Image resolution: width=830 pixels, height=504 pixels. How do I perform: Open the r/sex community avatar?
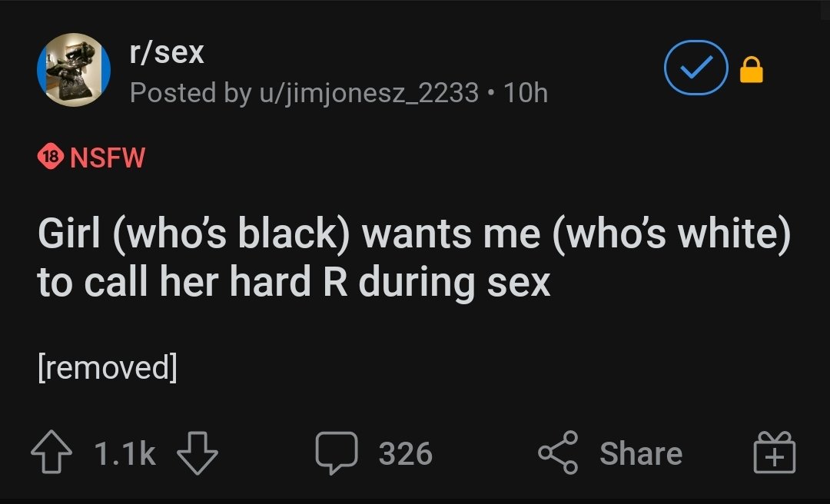(x=74, y=70)
